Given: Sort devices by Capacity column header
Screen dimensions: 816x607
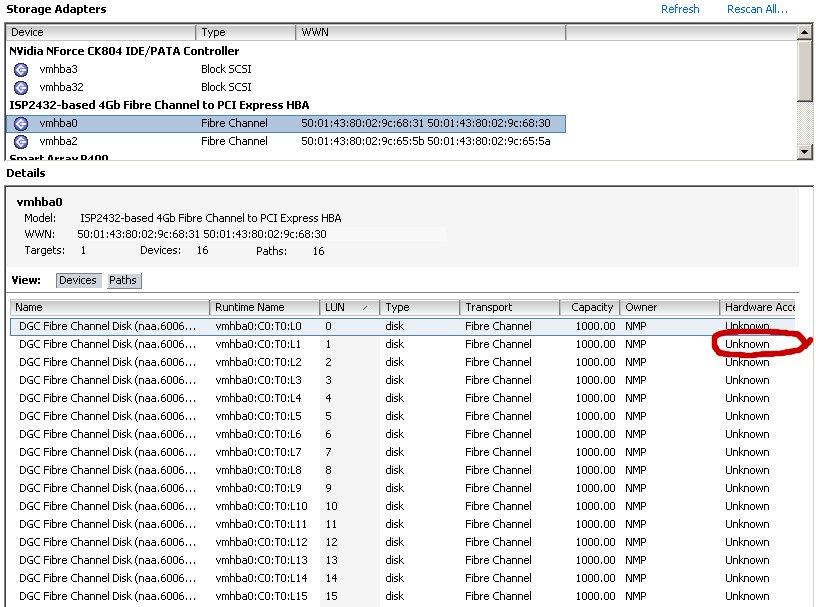Looking at the screenshot, I should point(590,307).
